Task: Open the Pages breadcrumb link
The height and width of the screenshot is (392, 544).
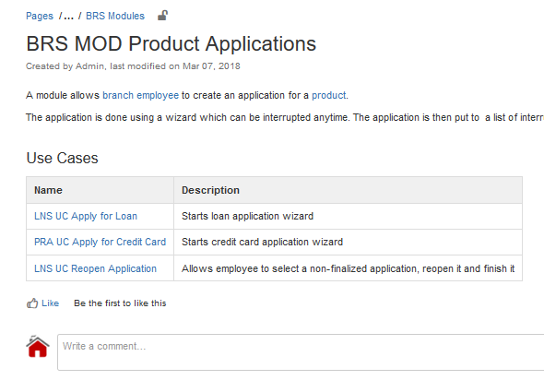Action: point(40,16)
